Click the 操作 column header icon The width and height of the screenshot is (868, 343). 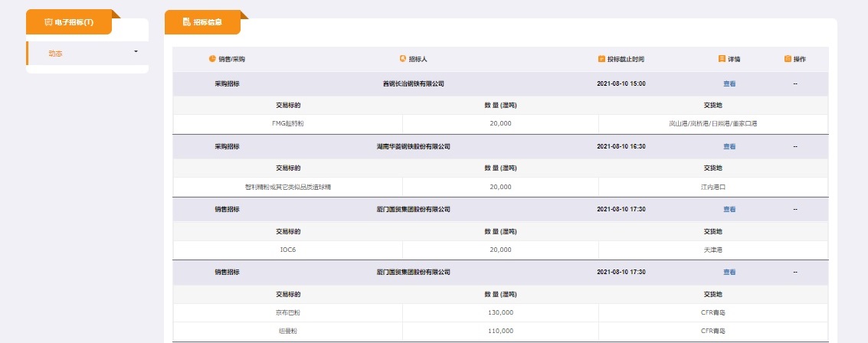(x=788, y=59)
